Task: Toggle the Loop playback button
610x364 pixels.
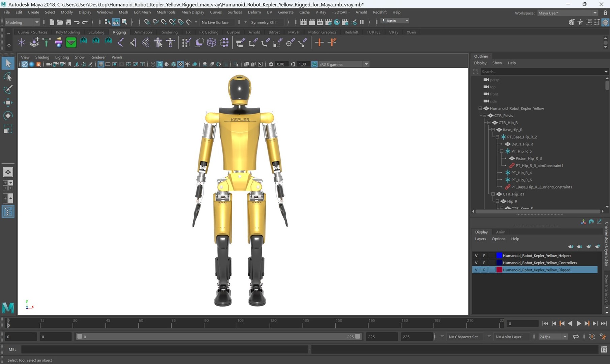Action: tap(576, 336)
